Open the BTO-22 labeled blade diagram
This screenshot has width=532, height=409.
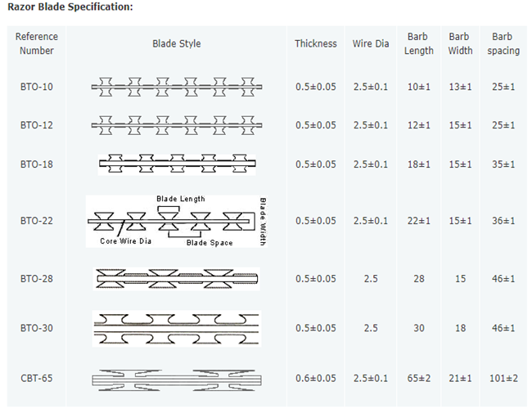[x=176, y=221]
